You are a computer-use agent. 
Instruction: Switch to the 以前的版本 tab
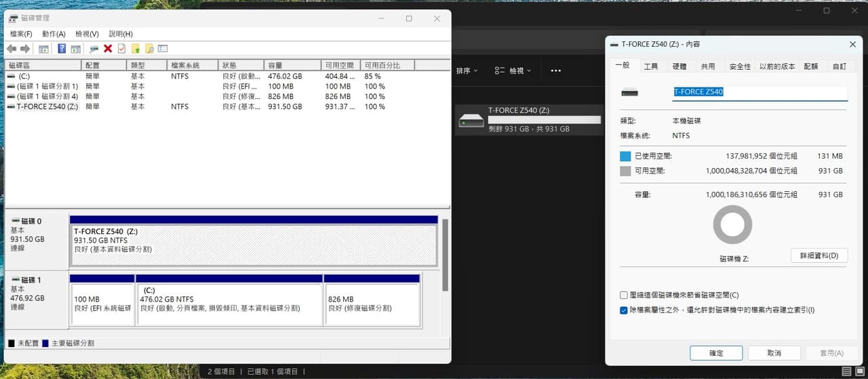[777, 66]
